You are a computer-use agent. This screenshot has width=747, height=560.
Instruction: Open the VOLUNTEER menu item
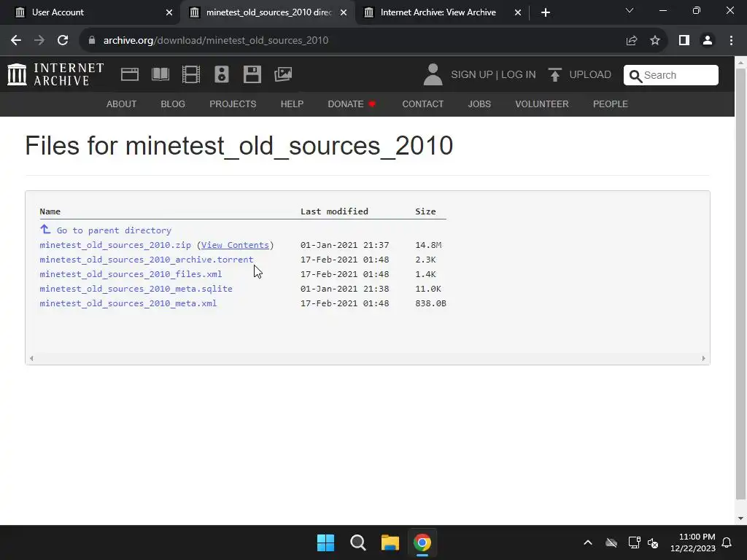click(542, 104)
